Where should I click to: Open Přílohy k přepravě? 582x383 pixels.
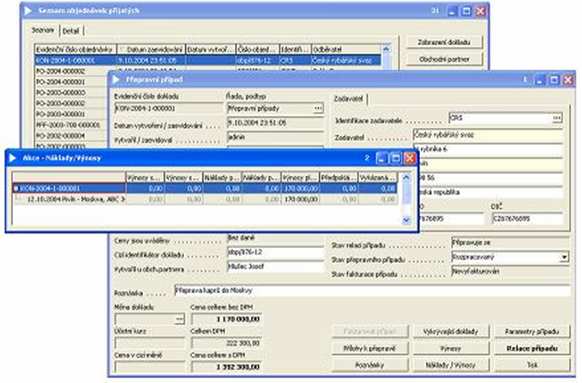[x=369, y=348]
